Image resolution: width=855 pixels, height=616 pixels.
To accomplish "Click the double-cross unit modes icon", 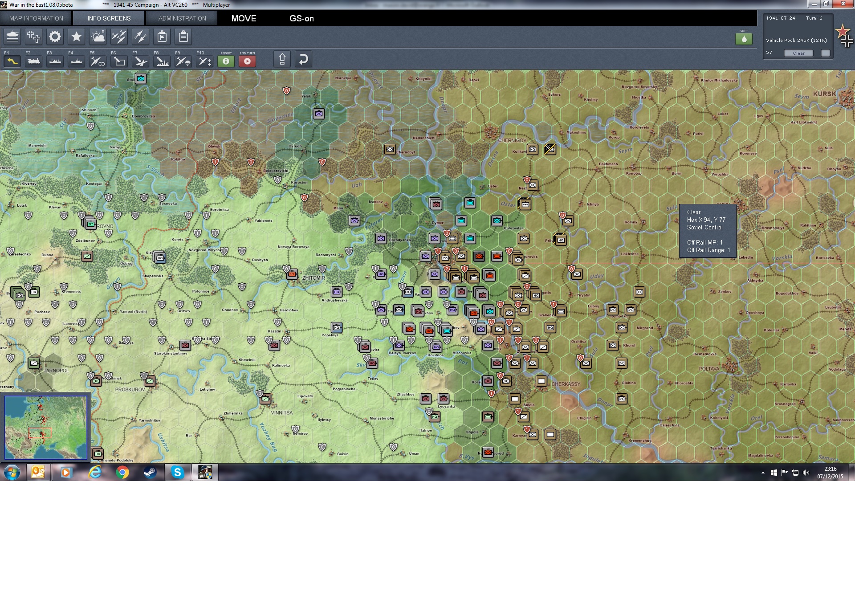I will pyautogui.click(x=34, y=37).
